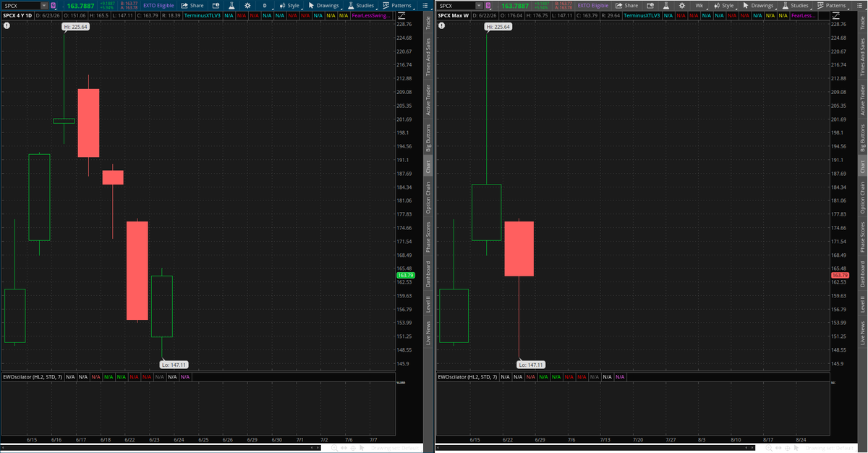
Task: Open Active Trader tab of left chart
Action: (x=428, y=100)
